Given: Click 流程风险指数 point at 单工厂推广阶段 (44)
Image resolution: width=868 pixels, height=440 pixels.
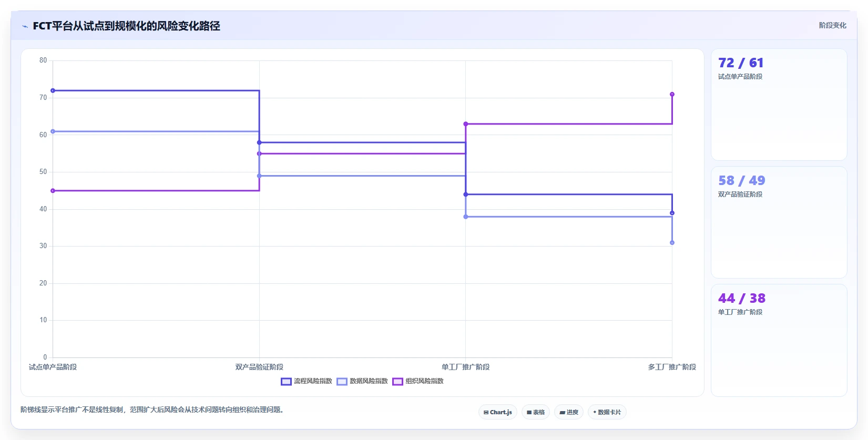Looking at the screenshot, I should click(x=466, y=195).
